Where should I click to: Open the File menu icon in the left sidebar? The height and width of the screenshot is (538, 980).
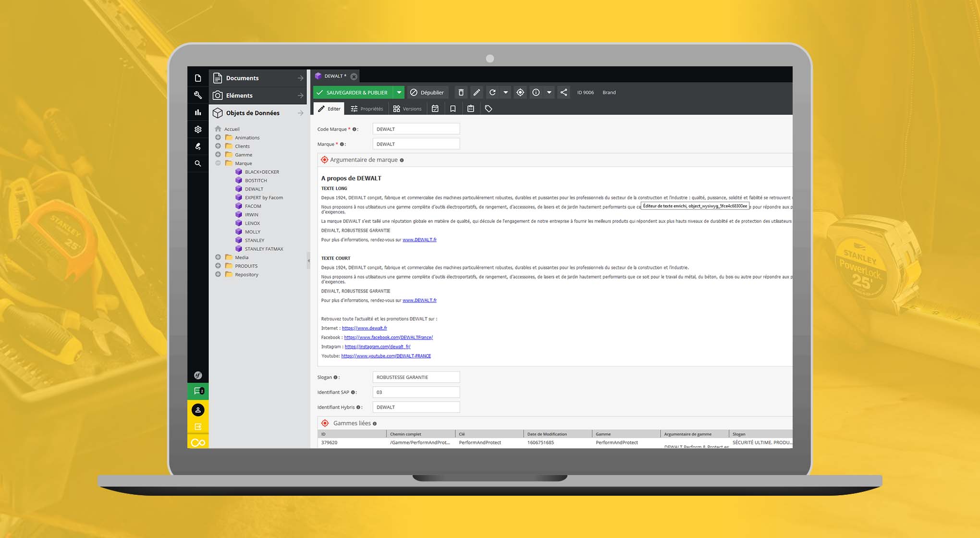198,78
